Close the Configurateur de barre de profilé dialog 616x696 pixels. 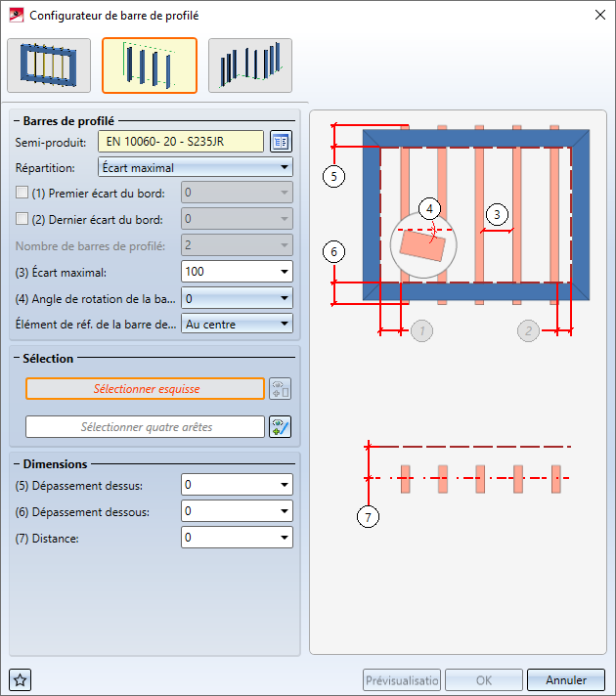[x=600, y=15]
